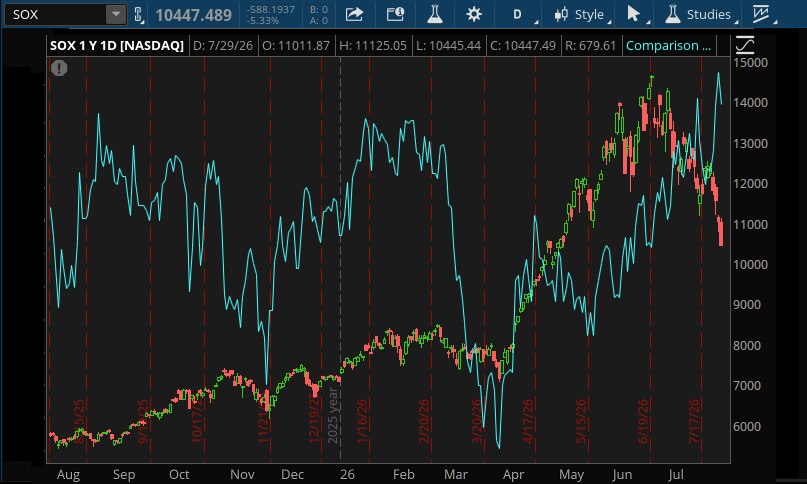Click the Dec label on time axis
This screenshot has width=807, height=484.
(x=292, y=475)
